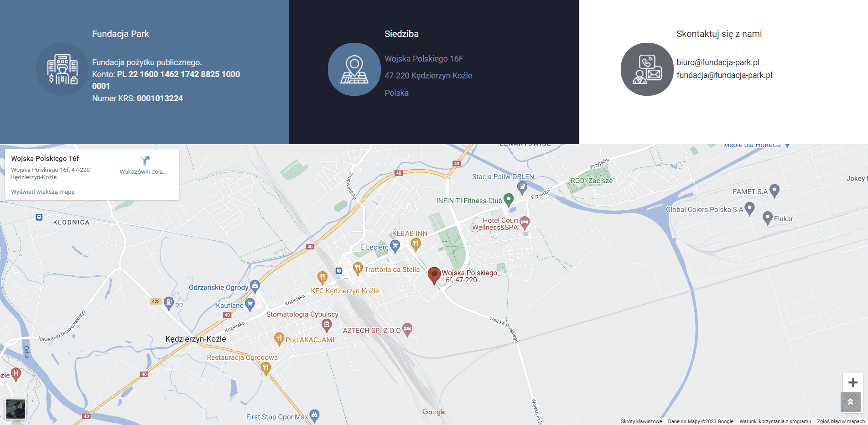
Task: Click the Stomatologia Cybulscy map marker
Action: (x=326, y=325)
